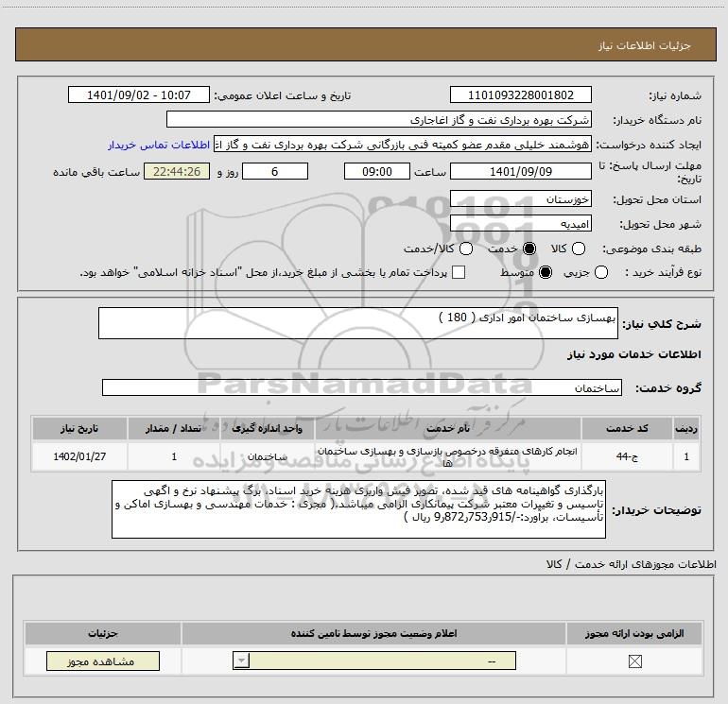728x704 pixels.
Task: Click the تعداد / مقدار column header
Action: tap(174, 428)
